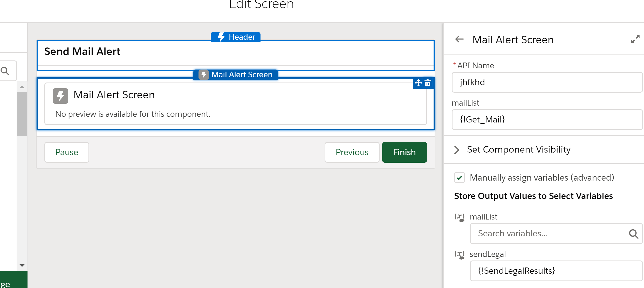Click the Pause button
The width and height of the screenshot is (644, 288).
tap(67, 152)
